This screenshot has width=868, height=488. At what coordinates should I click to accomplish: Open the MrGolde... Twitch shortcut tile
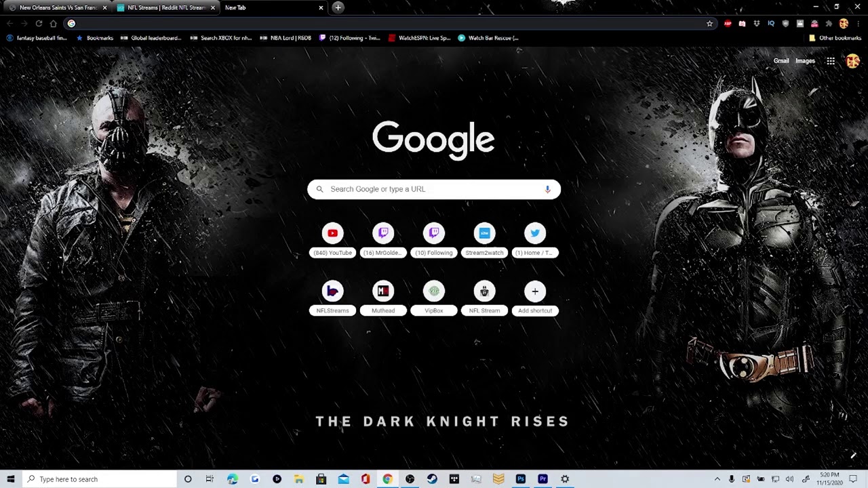[383, 240]
